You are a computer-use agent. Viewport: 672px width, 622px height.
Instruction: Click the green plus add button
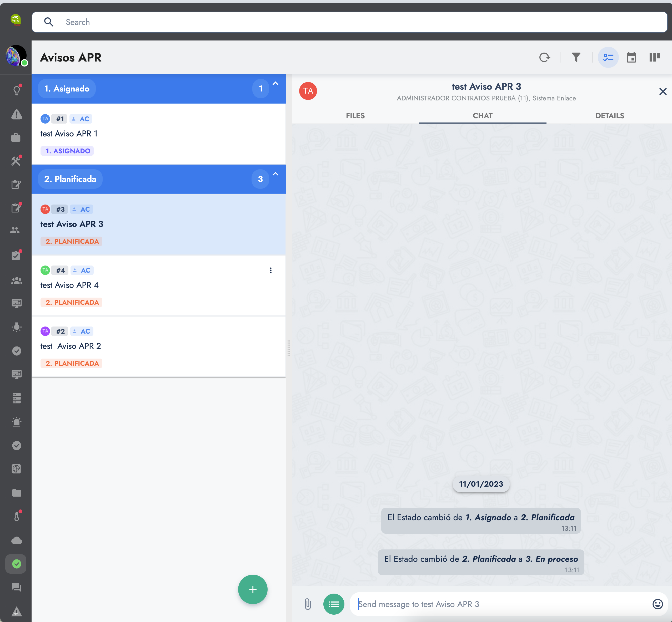(x=253, y=589)
